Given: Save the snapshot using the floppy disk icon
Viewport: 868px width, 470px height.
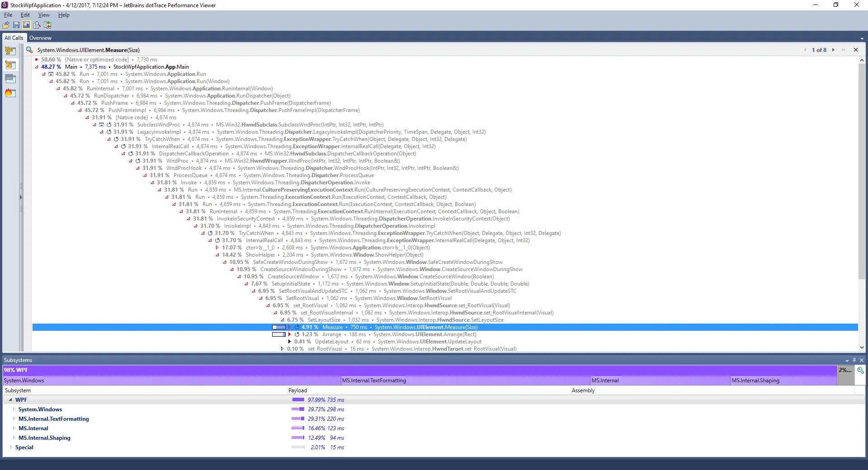Looking at the screenshot, I should pyautogui.click(x=16, y=25).
